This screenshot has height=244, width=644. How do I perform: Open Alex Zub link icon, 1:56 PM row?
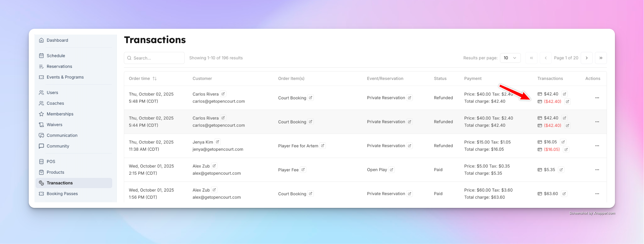pyautogui.click(x=214, y=190)
